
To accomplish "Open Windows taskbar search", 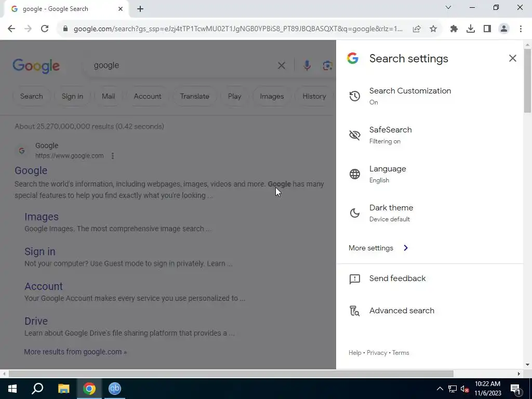I will (37, 389).
